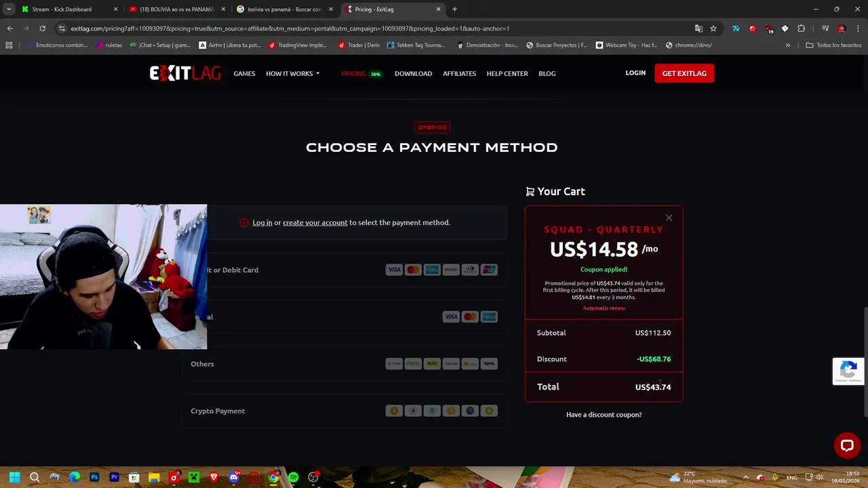The width and height of the screenshot is (868, 488).
Task: Click the first crypto coin icon
Action: click(394, 411)
